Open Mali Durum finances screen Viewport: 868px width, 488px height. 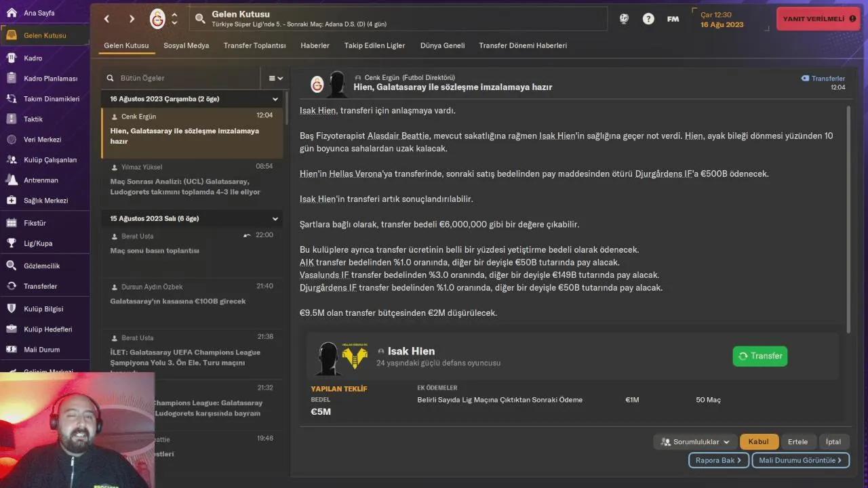pos(45,350)
